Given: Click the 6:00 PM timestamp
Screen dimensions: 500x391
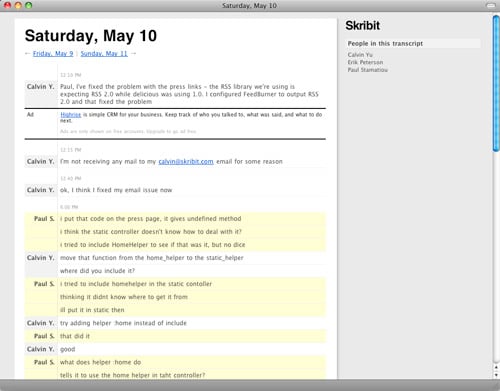Looking at the screenshot, I should pos(69,207).
